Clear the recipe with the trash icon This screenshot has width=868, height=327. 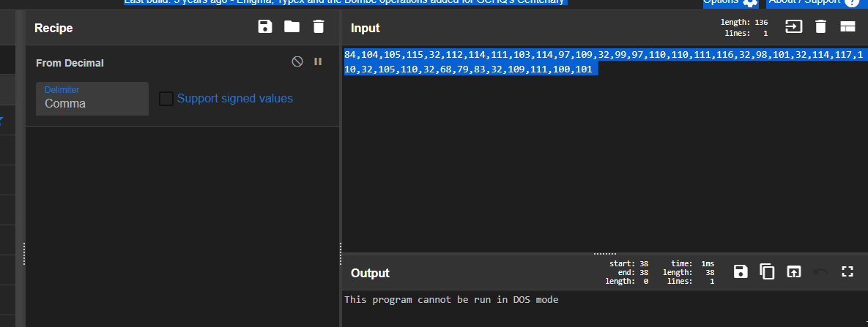pyautogui.click(x=318, y=27)
